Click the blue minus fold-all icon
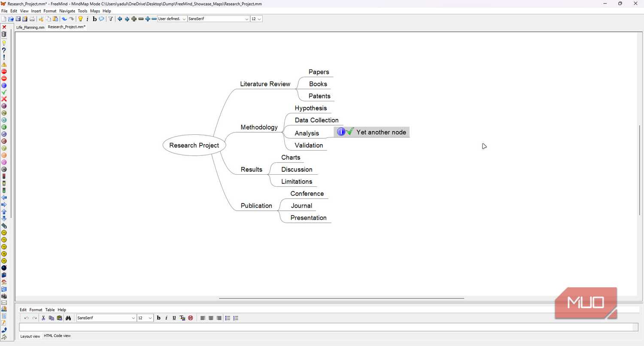The height and width of the screenshot is (346, 644). coord(155,19)
